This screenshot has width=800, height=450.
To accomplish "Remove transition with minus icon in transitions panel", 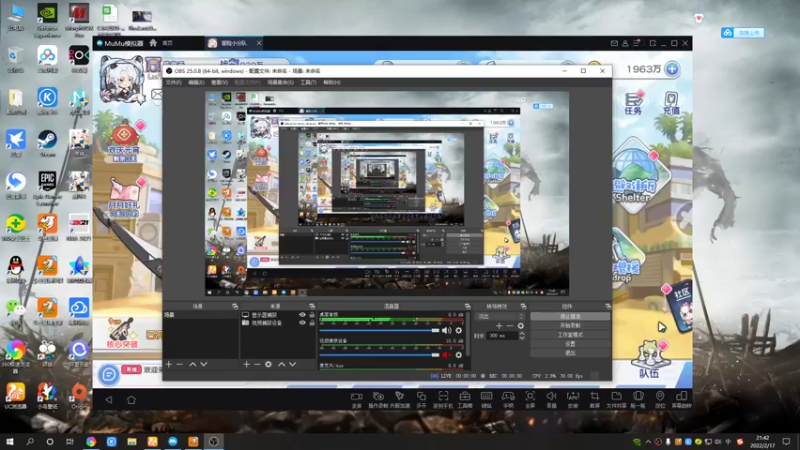I will 510,326.
